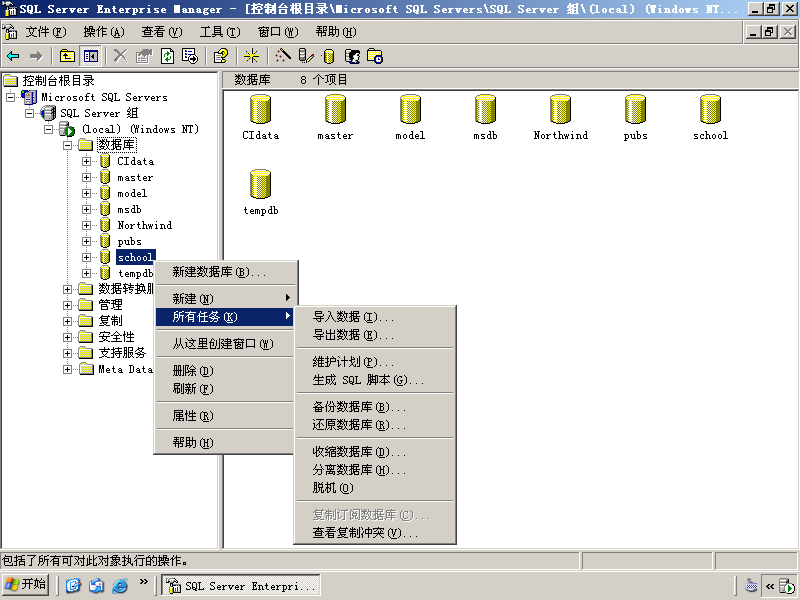The image size is (800, 600).
Task: Click the Register server toolbar icon
Action: 306,56
